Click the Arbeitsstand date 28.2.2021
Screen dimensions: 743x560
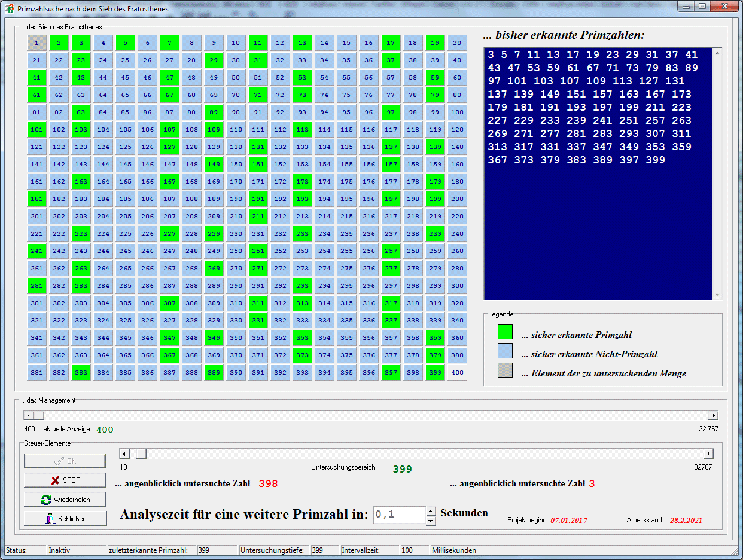(686, 521)
